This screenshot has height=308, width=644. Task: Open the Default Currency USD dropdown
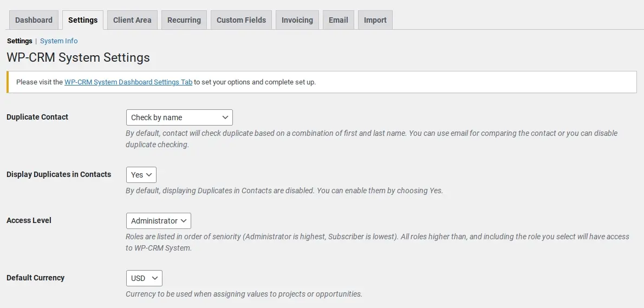click(144, 278)
